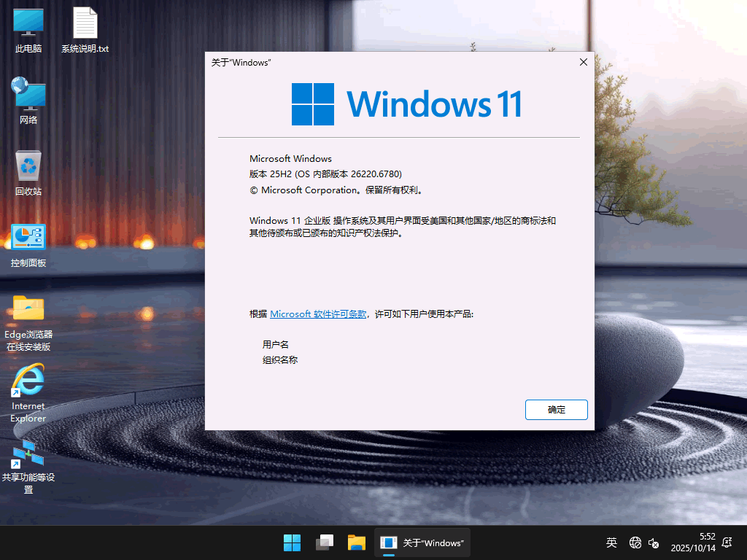This screenshot has height=560, width=747.
Task: Select the 共享功能等设置 shortcut icon
Action: tap(28, 467)
